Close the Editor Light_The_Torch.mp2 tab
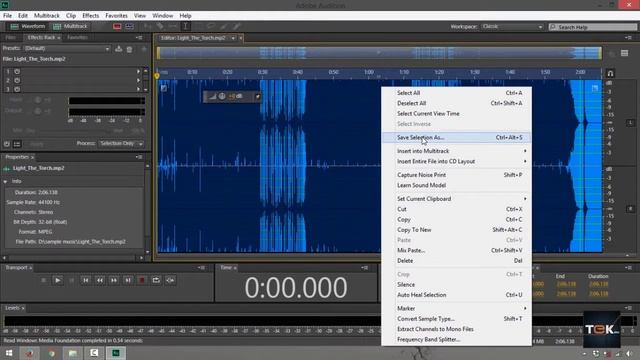This screenshot has height=360, width=640. click(241, 38)
